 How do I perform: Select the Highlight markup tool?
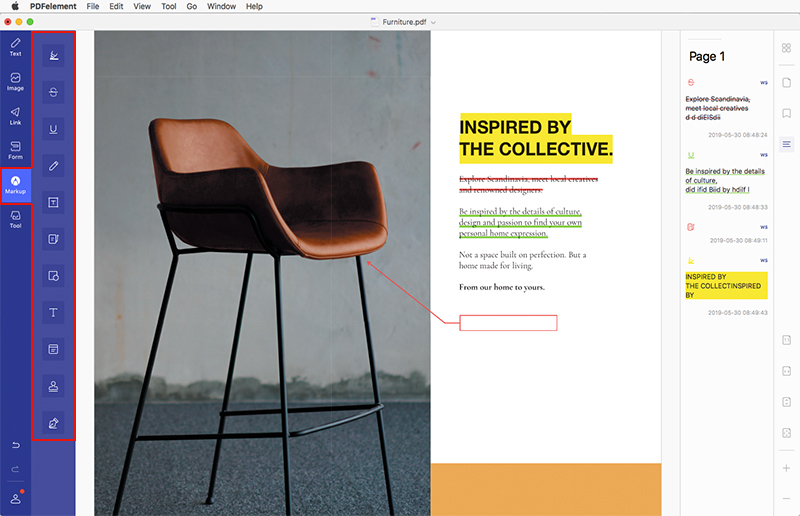pyautogui.click(x=53, y=56)
